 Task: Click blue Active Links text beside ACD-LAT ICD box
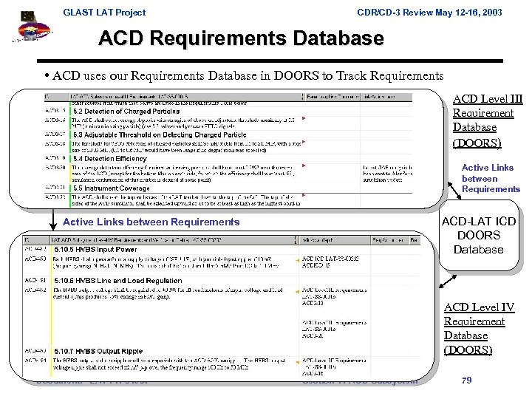(x=491, y=178)
